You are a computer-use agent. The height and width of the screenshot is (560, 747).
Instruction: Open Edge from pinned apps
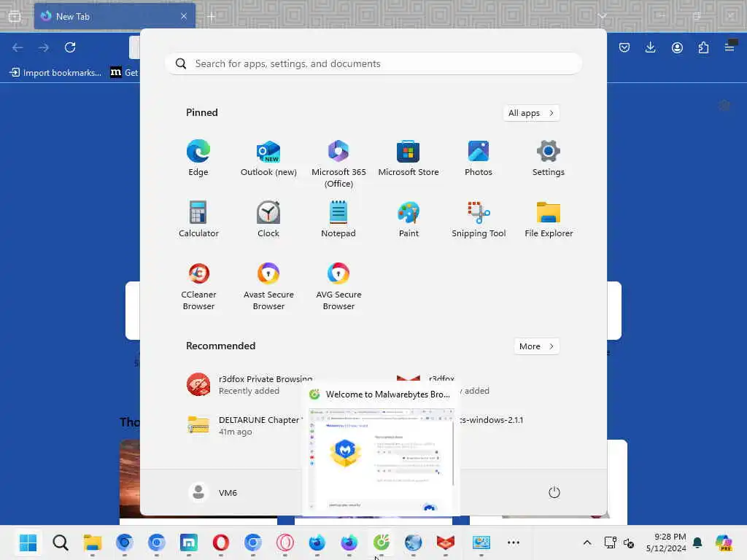pyautogui.click(x=198, y=158)
